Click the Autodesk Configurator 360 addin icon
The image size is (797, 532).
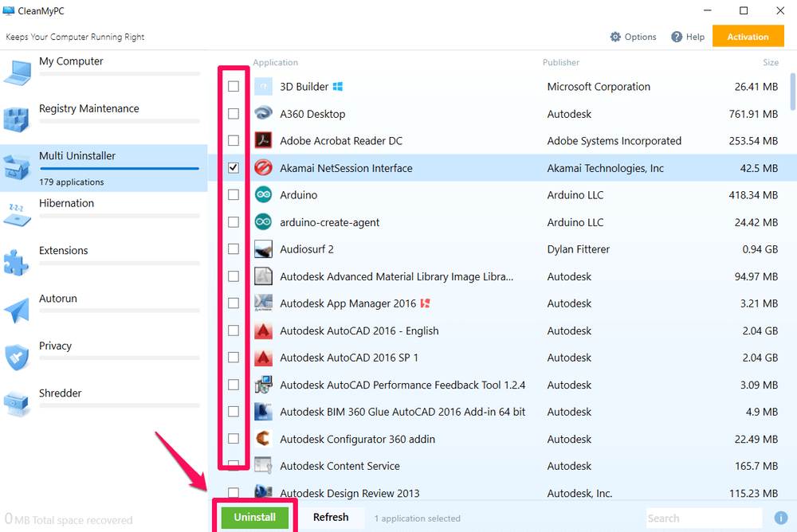(x=263, y=439)
